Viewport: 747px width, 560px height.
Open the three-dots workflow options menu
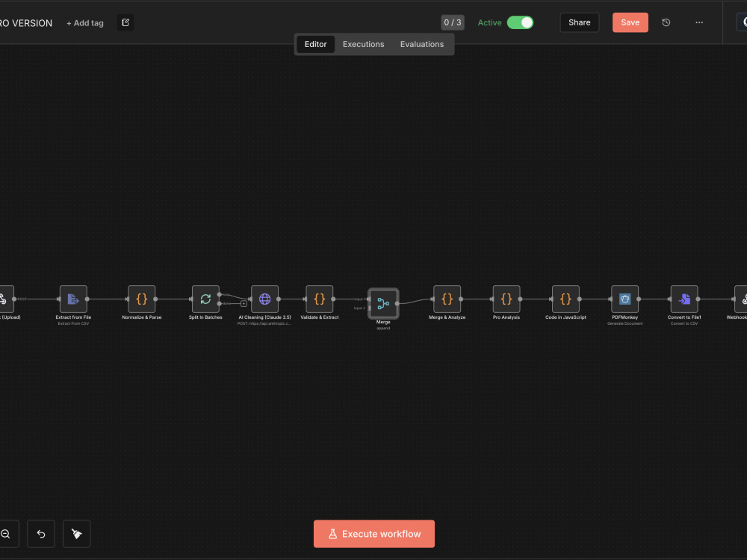pos(699,22)
